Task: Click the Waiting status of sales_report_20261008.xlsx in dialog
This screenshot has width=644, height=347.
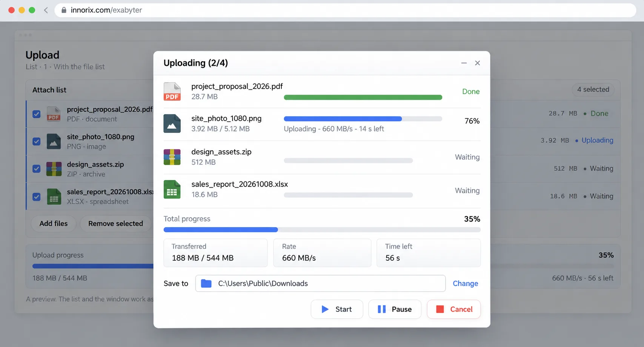Action: point(467,191)
